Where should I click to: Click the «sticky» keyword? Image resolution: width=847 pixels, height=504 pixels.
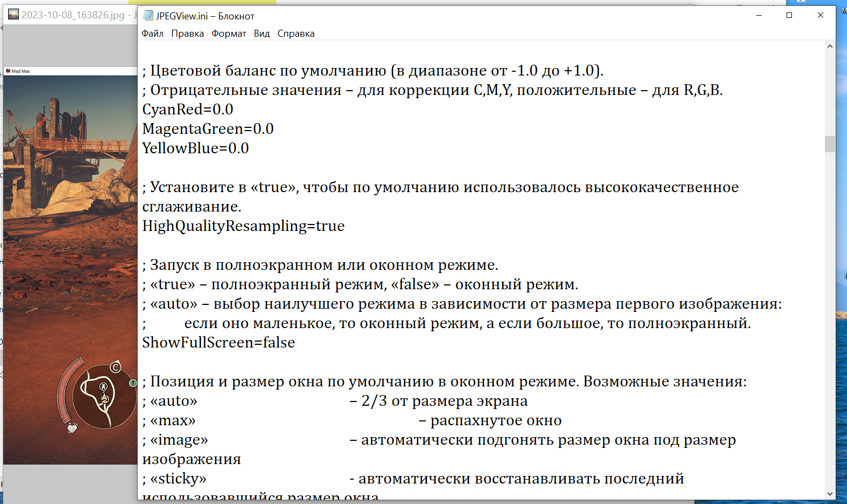click(x=178, y=479)
